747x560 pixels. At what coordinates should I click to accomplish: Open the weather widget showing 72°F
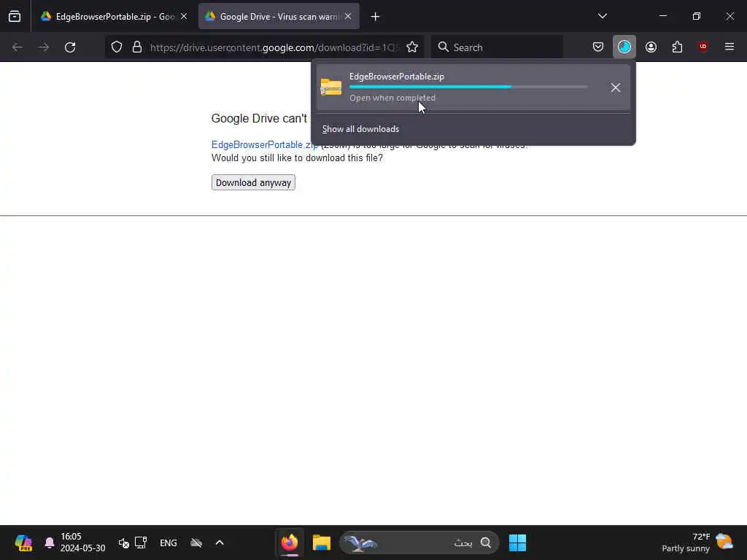click(697, 542)
